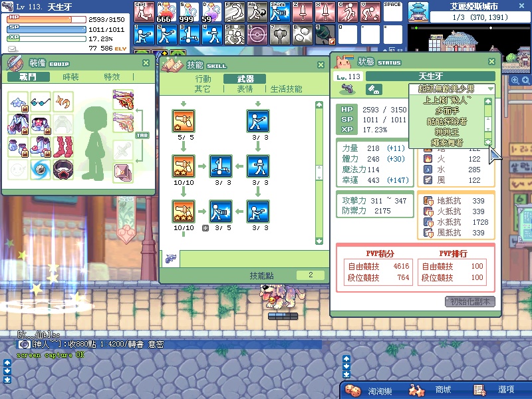Viewport: 532px width, 399px height.
Task: Choose title 酷酷探險者 from the list
Action: point(447,121)
